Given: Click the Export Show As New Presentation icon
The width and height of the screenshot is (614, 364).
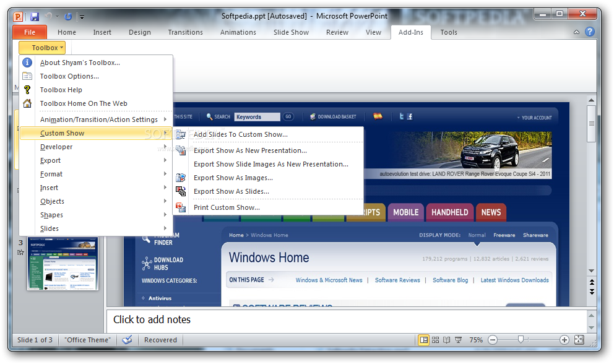Looking at the screenshot, I should tap(181, 150).
